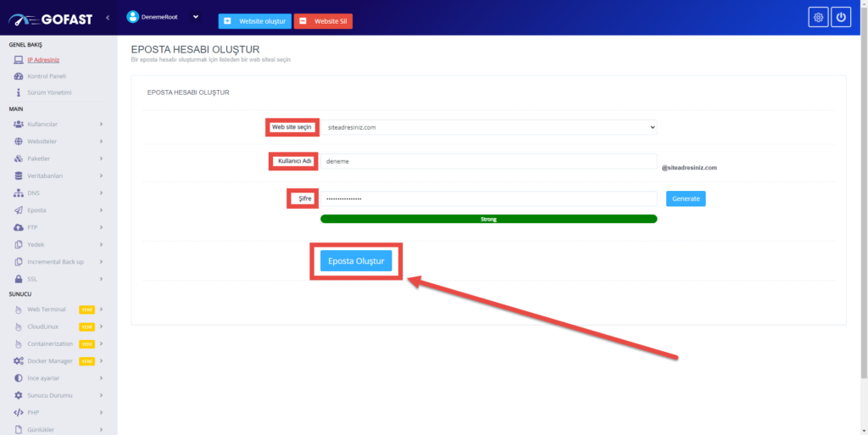Viewport: 868px width, 435px height.
Task: Click into the Kullanıcı Adı input field
Action: point(489,161)
